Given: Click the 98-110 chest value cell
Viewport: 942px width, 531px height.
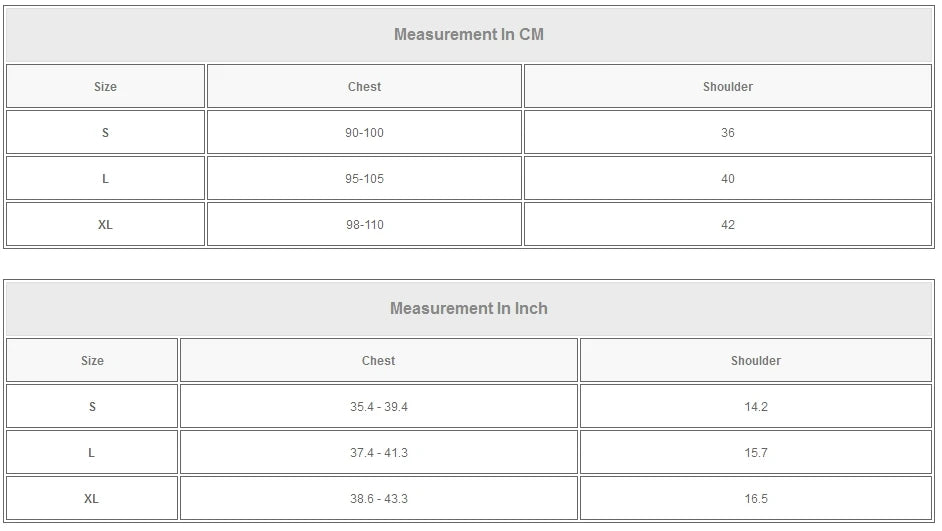Looking at the screenshot, I should click(x=364, y=225).
